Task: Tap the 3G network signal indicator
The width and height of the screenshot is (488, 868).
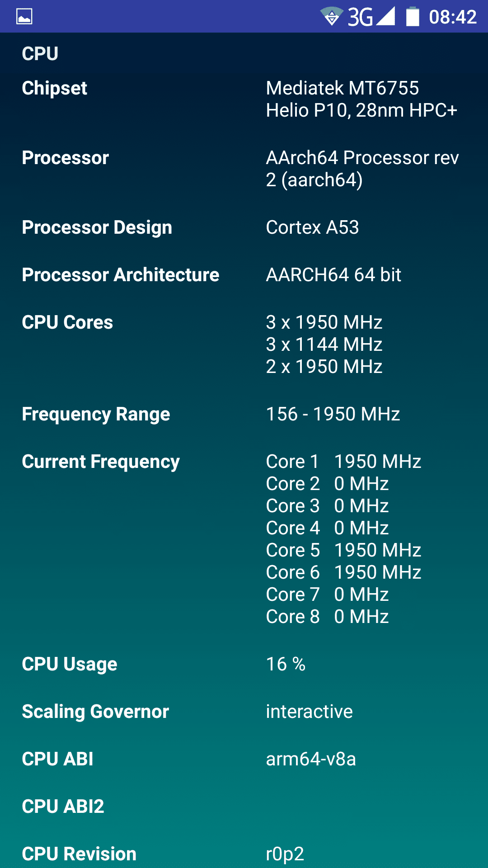Action: coord(371,17)
